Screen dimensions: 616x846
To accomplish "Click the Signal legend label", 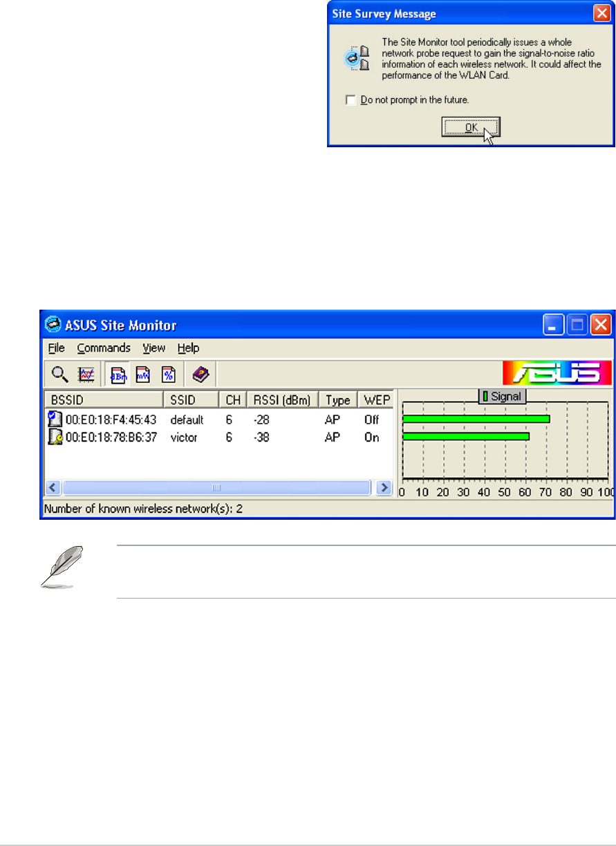I will coord(503,396).
